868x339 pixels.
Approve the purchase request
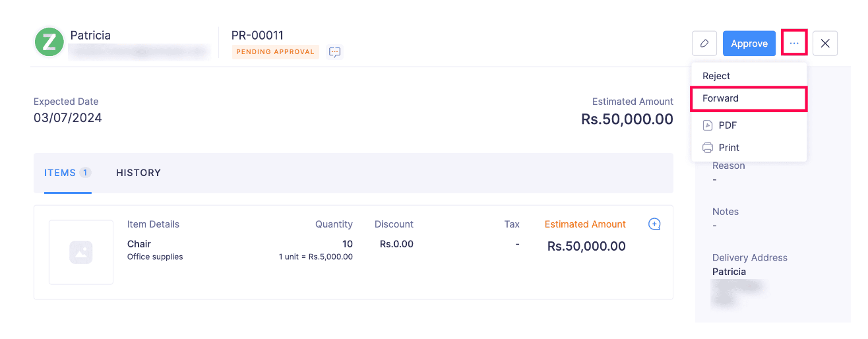point(749,44)
